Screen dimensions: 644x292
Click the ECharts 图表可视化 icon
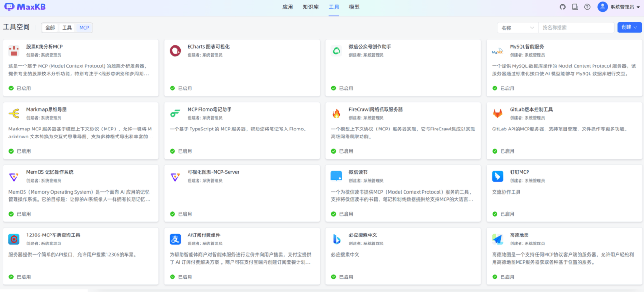click(x=175, y=50)
